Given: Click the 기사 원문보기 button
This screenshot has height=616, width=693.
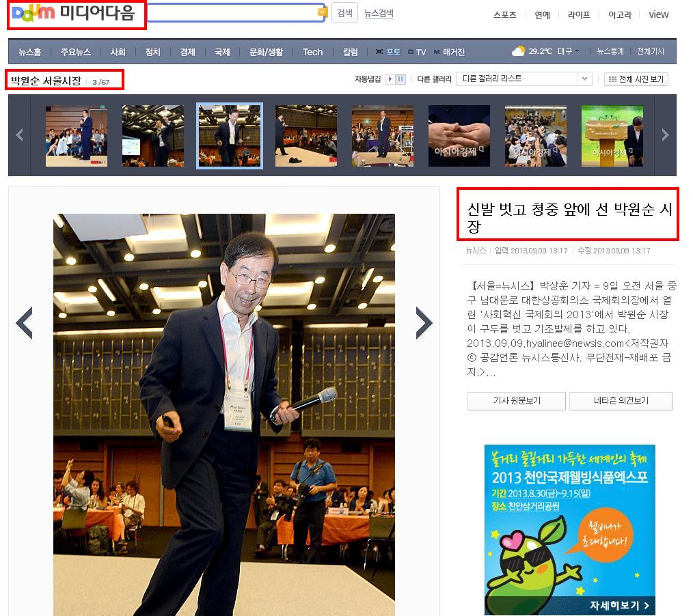Looking at the screenshot, I should click(x=516, y=401).
